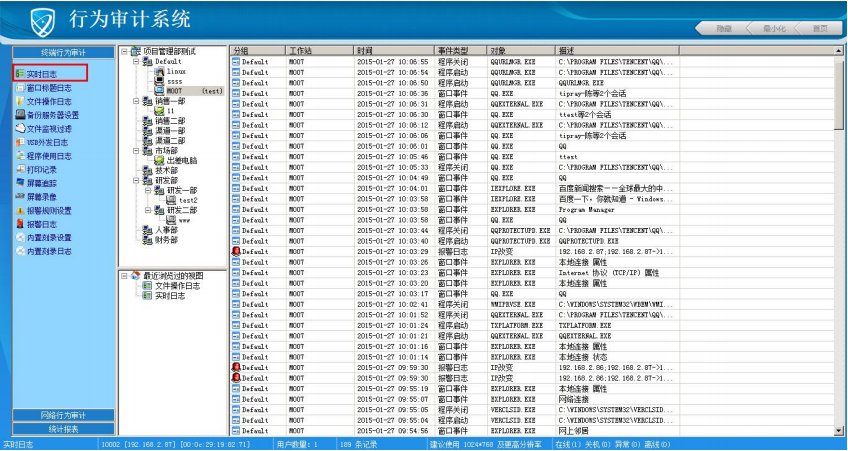This screenshot has width=848, height=451.
Task: Open the 打印记录 printer icon
Action: (20, 169)
